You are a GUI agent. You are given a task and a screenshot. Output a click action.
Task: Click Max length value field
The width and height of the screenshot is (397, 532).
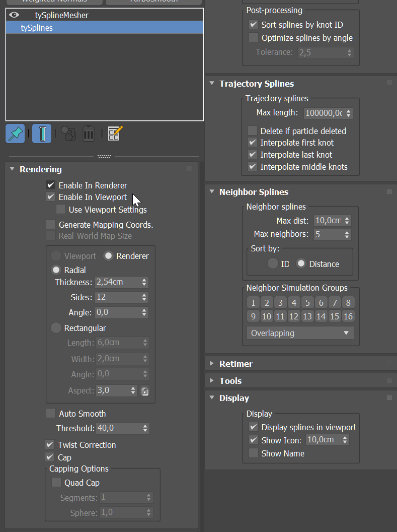pos(324,113)
